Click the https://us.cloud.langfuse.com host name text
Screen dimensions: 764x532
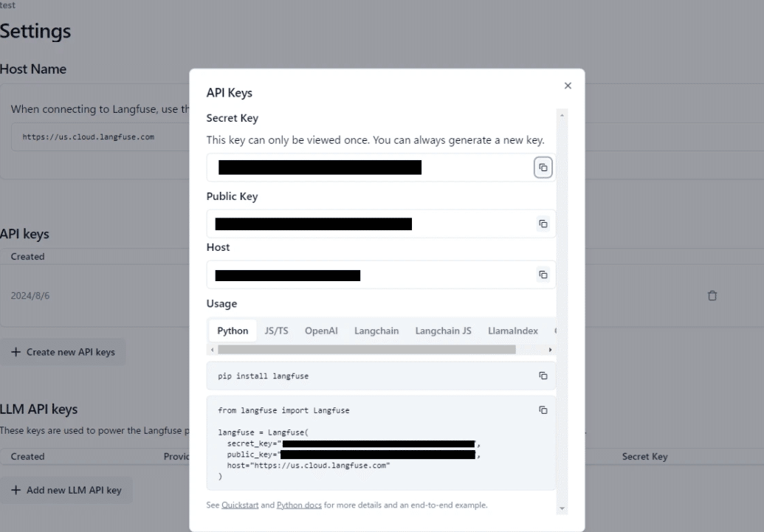[x=88, y=137]
